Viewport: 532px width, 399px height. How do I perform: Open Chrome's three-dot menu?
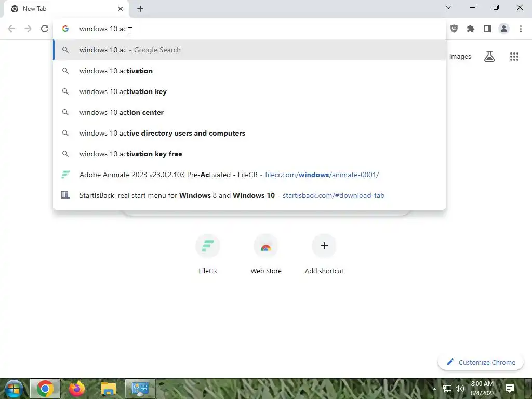point(521,29)
